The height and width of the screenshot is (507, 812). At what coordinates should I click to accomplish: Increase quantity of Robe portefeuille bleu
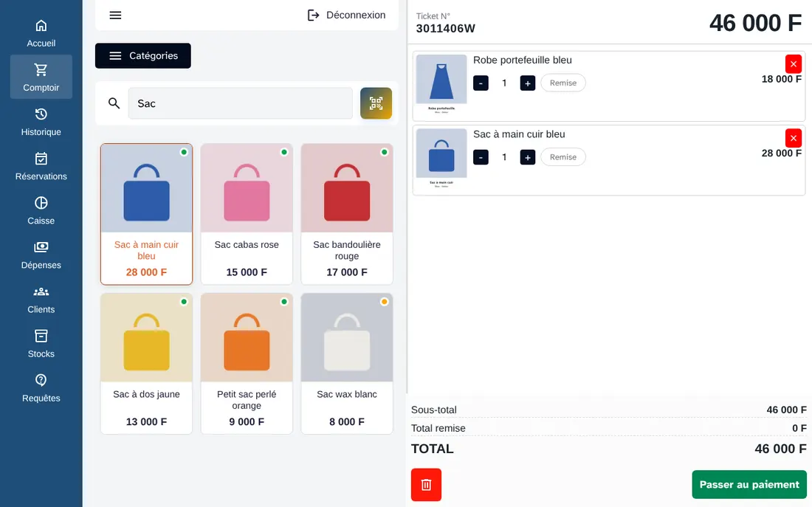click(528, 83)
